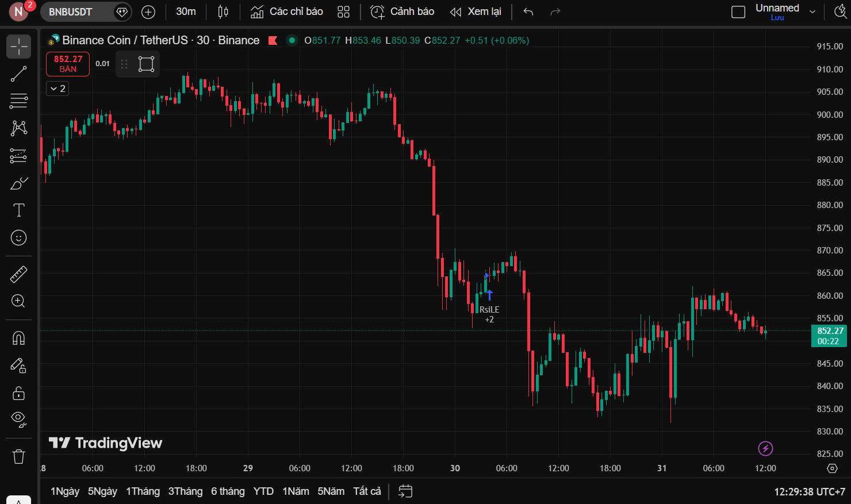Select the 5Năm date range

pyautogui.click(x=331, y=491)
